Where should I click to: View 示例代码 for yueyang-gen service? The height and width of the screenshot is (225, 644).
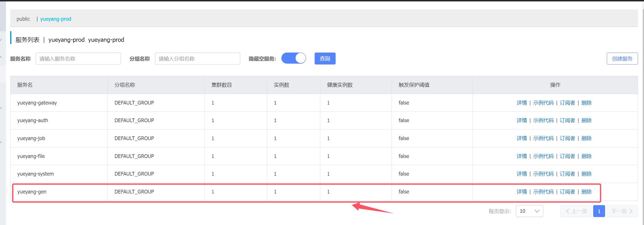[x=543, y=192]
